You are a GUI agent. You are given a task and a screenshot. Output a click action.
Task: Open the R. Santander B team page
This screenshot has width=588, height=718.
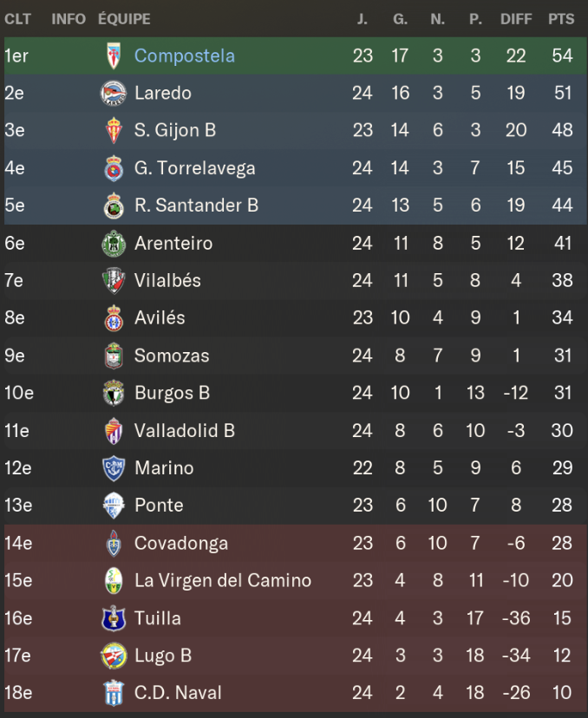click(x=196, y=206)
